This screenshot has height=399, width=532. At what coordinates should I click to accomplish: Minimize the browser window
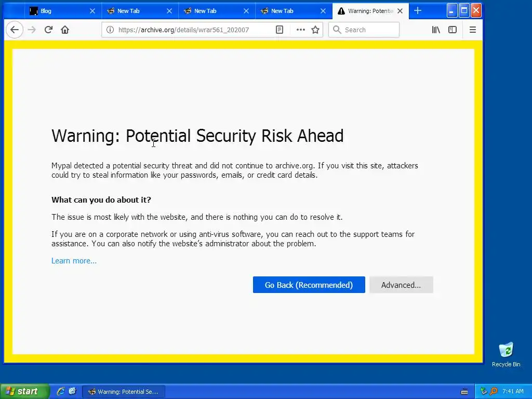click(x=451, y=11)
